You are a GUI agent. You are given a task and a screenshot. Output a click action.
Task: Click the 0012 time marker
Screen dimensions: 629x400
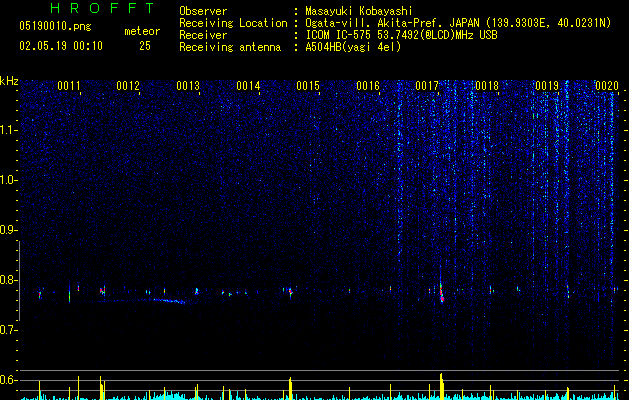click(x=128, y=85)
